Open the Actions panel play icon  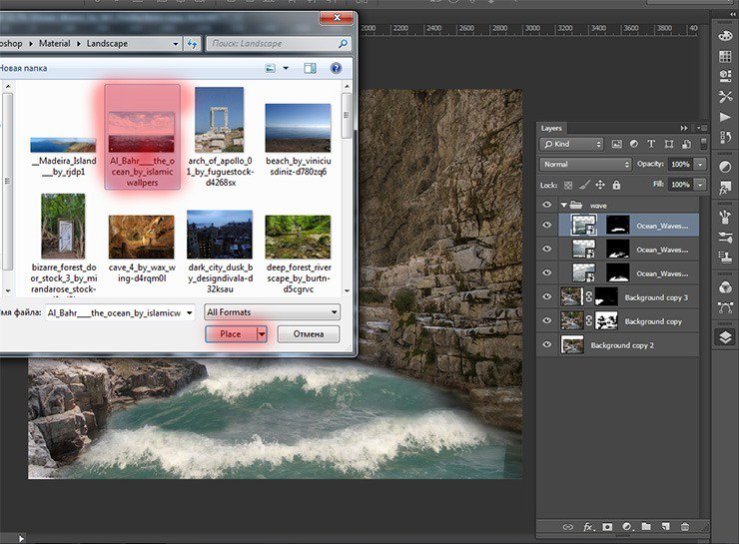tap(725, 118)
